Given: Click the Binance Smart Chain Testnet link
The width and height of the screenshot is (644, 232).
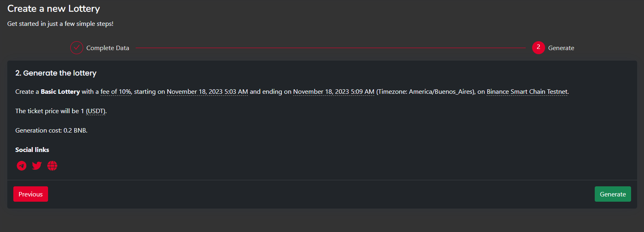Looking at the screenshot, I should click(x=527, y=92).
